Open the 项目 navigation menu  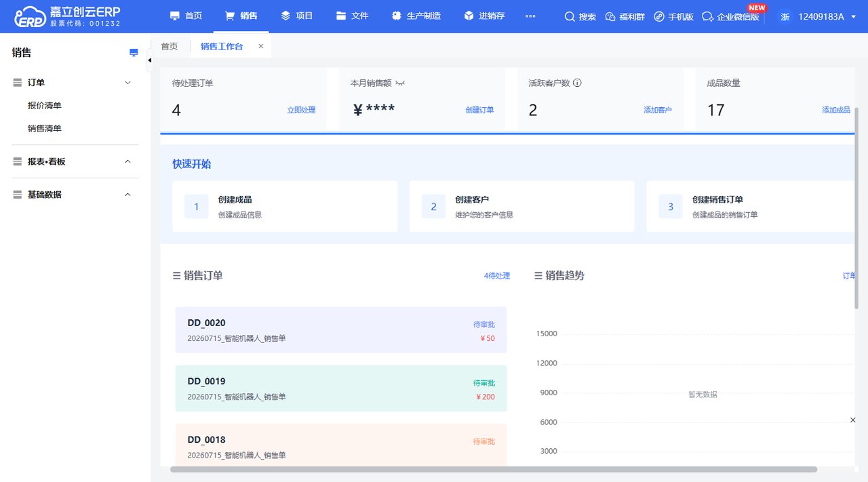tap(296, 16)
